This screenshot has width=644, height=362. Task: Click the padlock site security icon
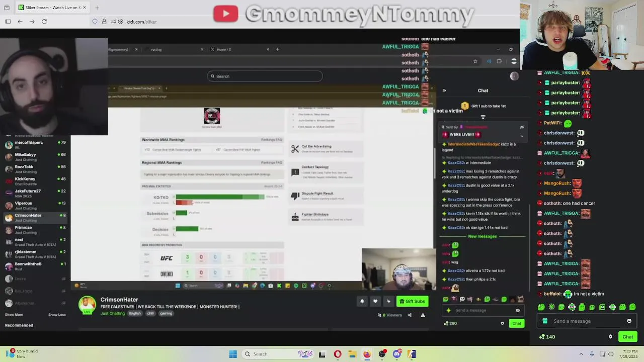[x=104, y=22]
